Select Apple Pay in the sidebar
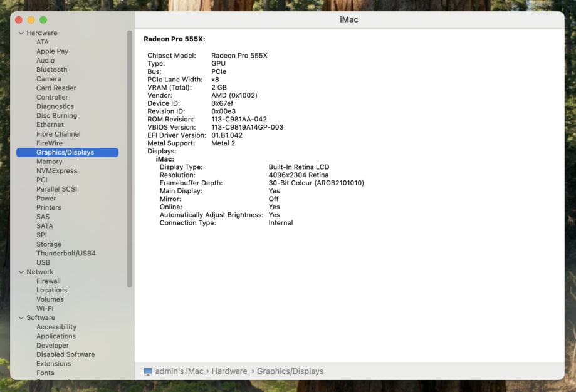576x392 pixels. 52,51
